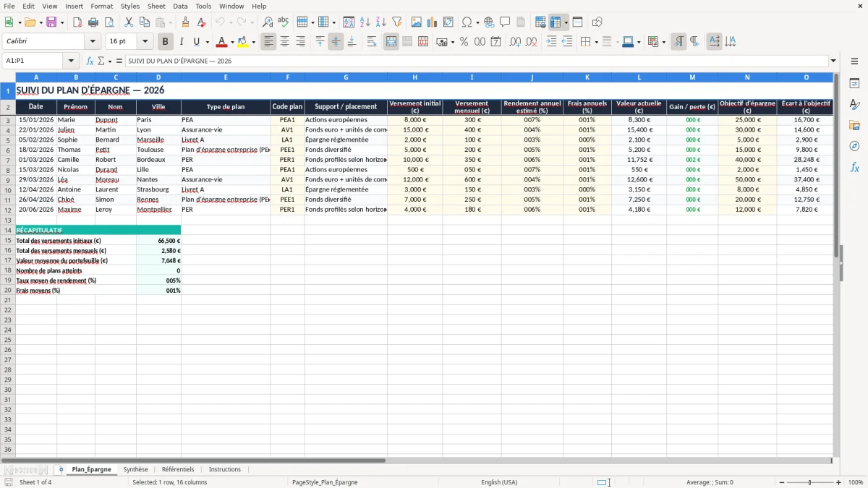Toggle Left-To-Right text direction
Image resolution: width=868 pixels, height=488 pixels.
(678, 42)
